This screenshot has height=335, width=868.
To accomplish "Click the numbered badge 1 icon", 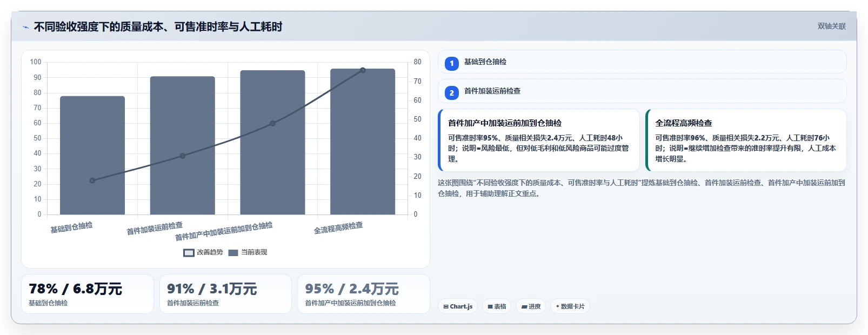I will (452, 63).
